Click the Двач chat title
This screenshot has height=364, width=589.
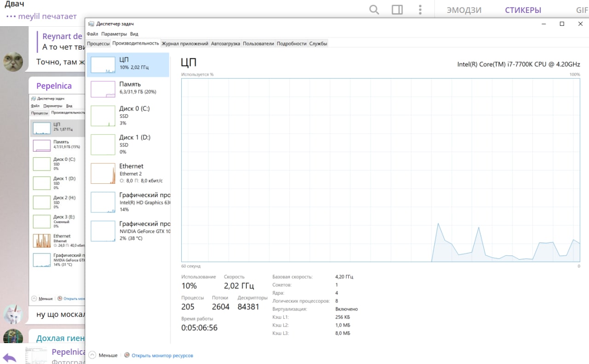(14, 4)
